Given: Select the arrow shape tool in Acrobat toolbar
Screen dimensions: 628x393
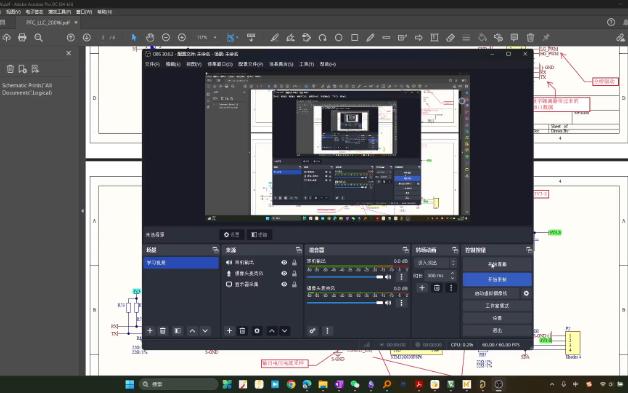Looking at the screenshot, I should (x=419, y=38).
